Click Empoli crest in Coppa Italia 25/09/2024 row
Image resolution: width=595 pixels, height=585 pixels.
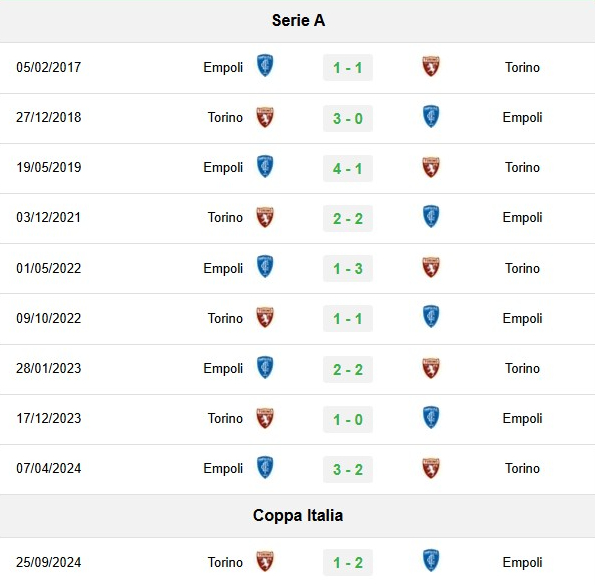pos(431,560)
